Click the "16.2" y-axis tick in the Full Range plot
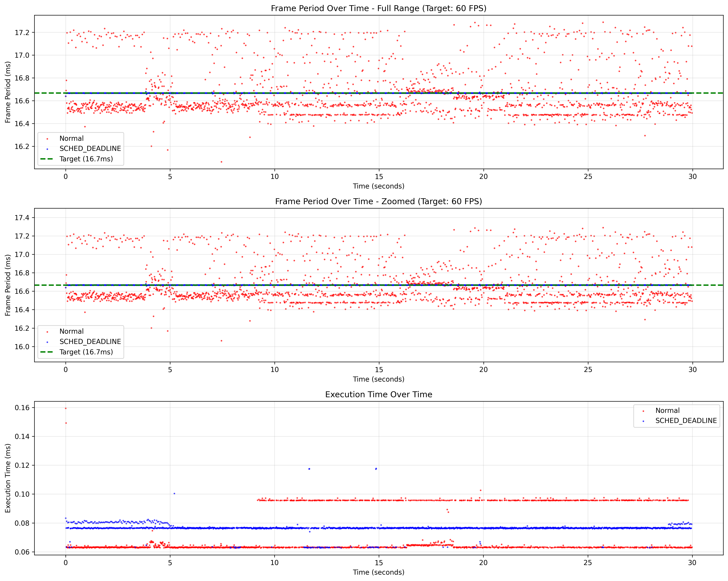 (22, 147)
